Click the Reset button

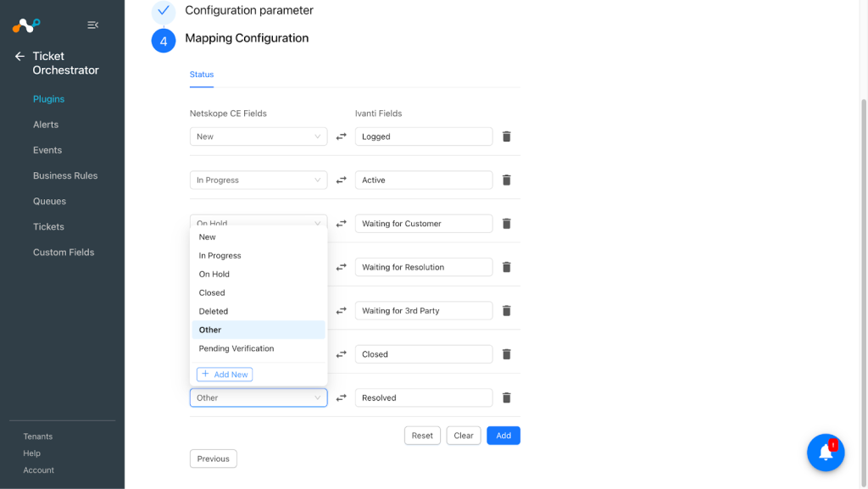tap(422, 436)
